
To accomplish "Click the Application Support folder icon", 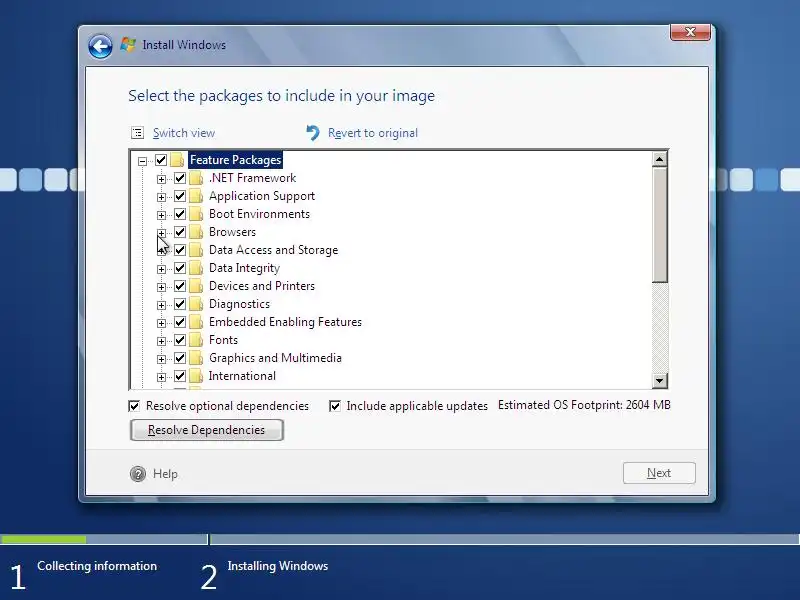I will (196, 196).
